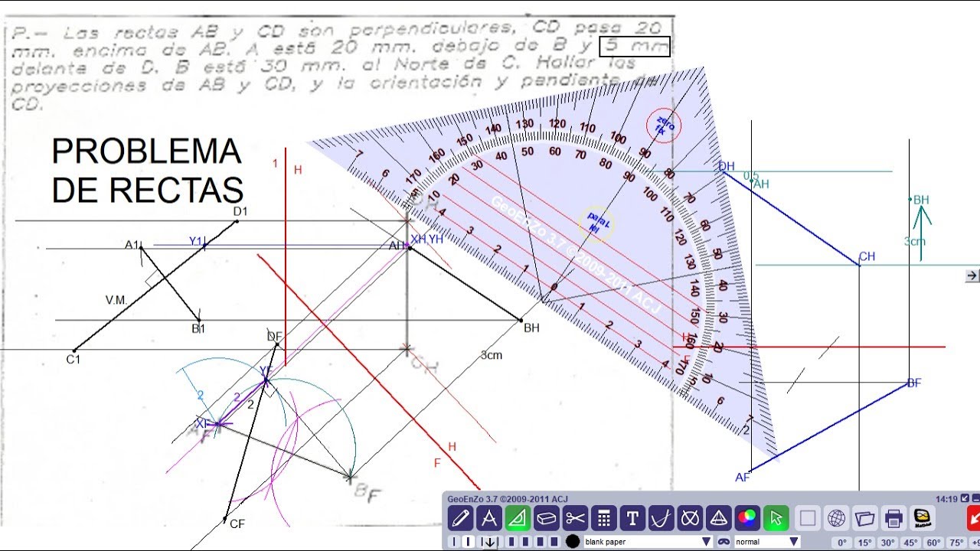Open the geometric shapes tool
980x551 pixels.
(x=690, y=518)
